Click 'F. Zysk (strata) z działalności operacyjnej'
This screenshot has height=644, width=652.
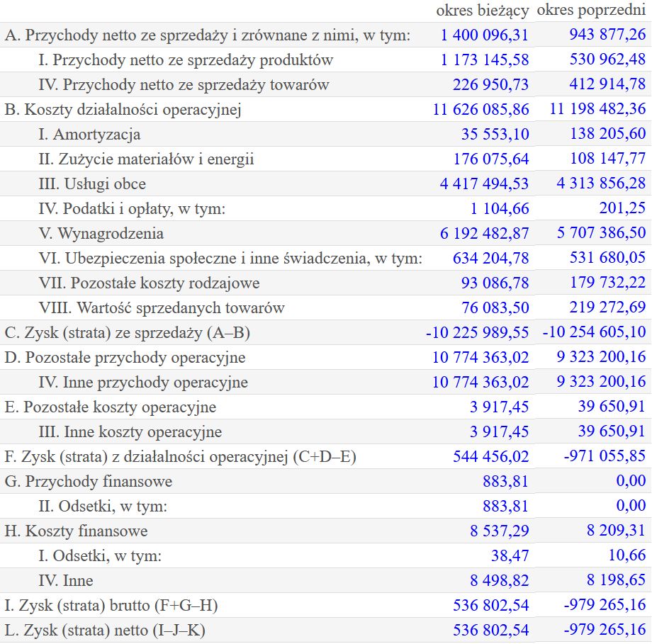point(181,457)
